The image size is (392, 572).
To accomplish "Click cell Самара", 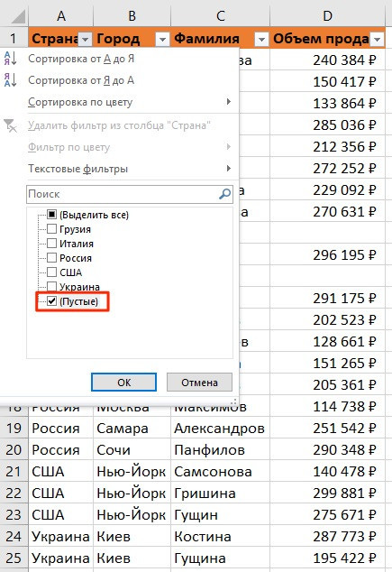I will 132,428.
